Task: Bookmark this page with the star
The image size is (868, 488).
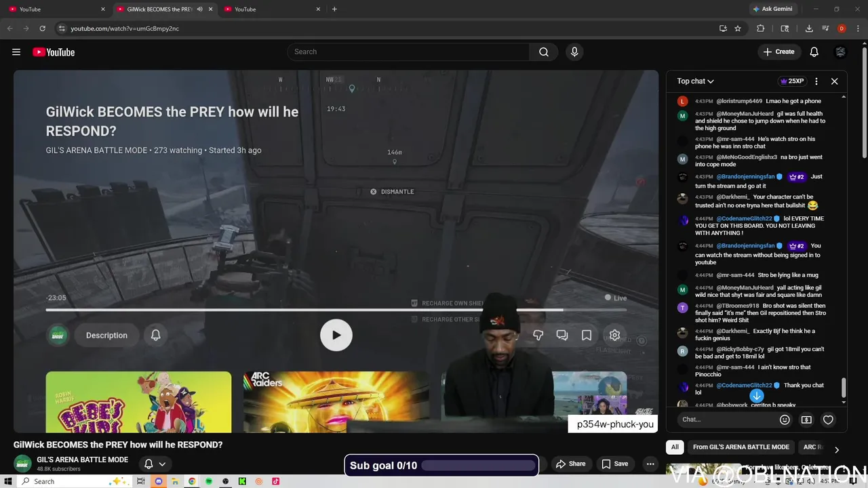Action: coord(738,28)
